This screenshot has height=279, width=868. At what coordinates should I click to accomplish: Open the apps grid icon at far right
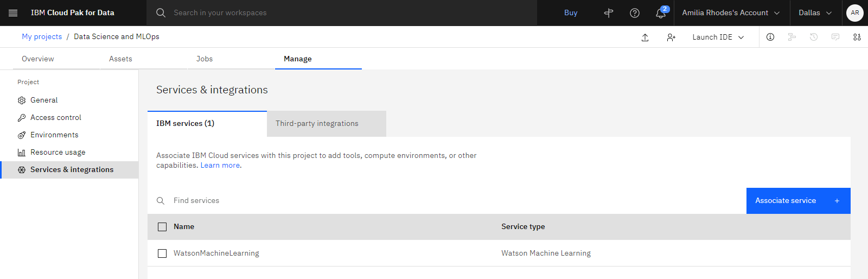(x=857, y=37)
